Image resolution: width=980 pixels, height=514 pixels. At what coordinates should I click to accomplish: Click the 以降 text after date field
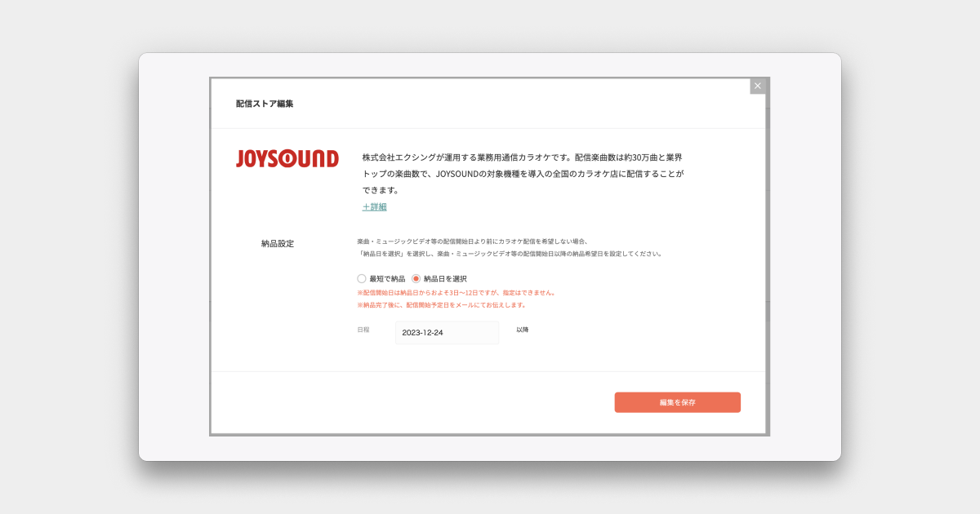[x=522, y=330]
